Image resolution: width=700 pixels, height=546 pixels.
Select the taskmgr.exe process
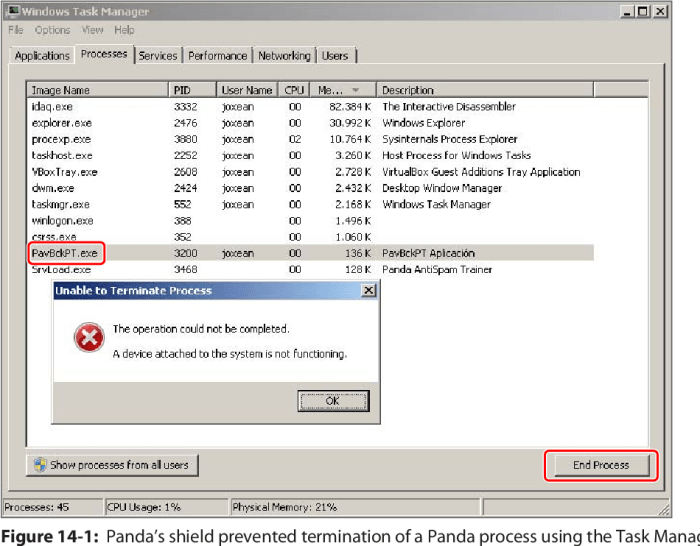point(310,204)
